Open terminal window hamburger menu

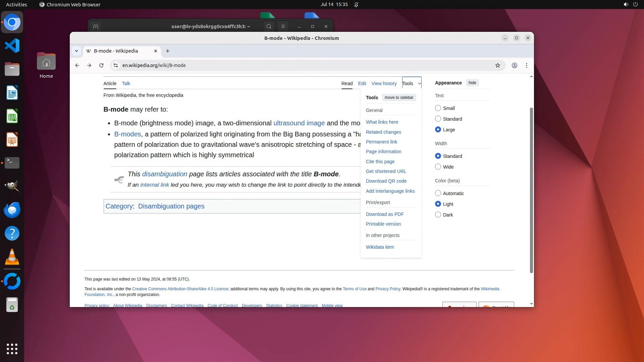[x=283, y=26]
